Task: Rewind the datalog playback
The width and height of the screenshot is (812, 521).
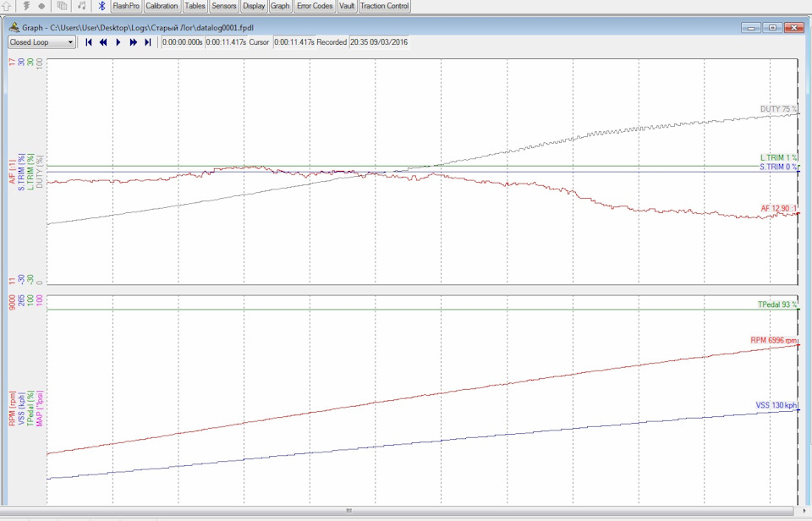Action: 103,42
